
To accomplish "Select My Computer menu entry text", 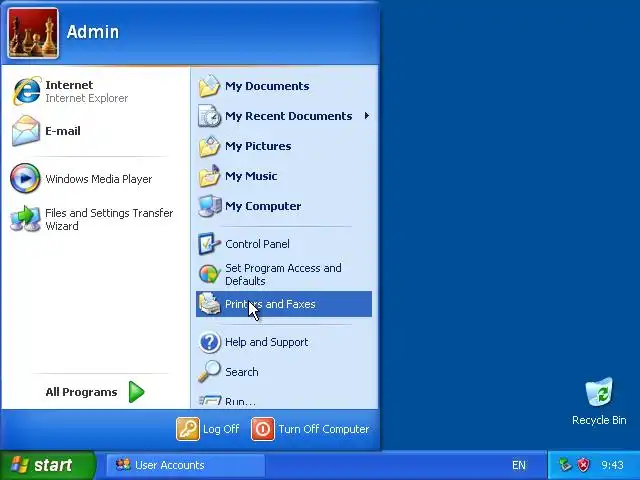I will [x=263, y=206].
